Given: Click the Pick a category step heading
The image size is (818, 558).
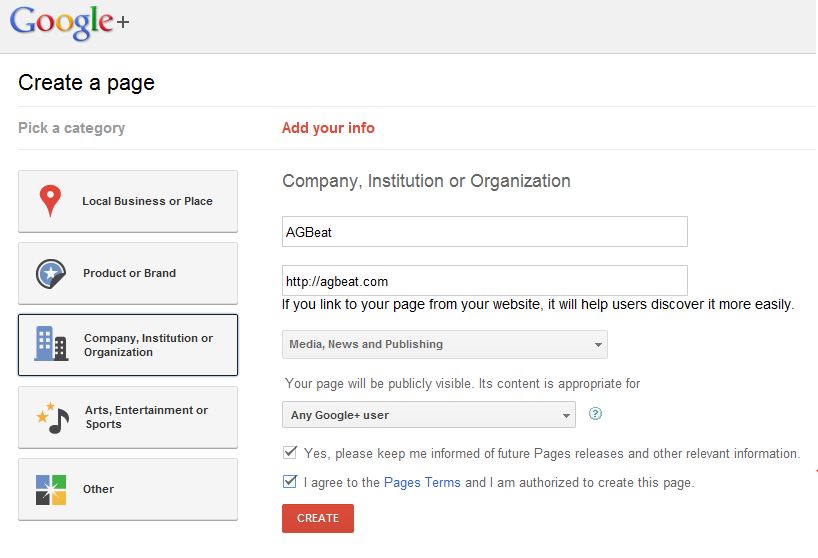Looking at the screenshot, I should coord(71,128).
